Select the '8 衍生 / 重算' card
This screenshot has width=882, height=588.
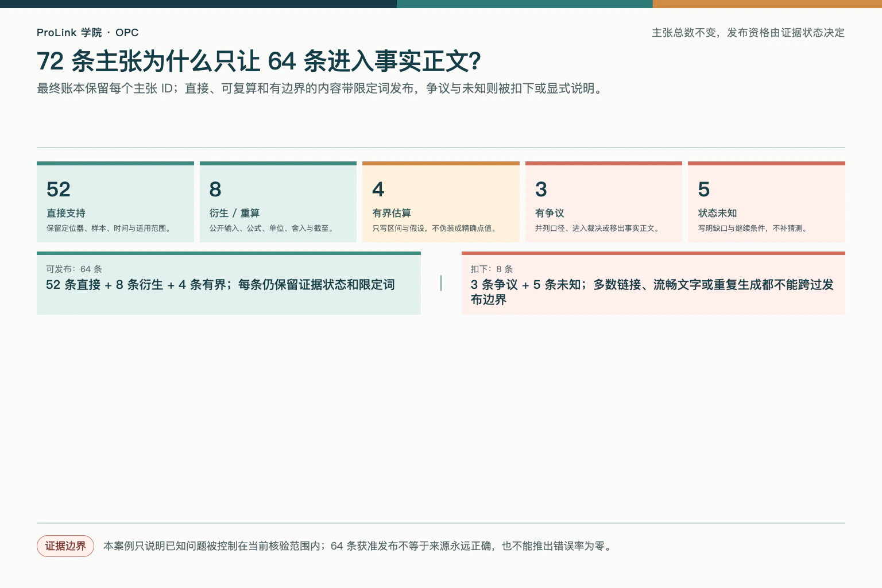[278, 202]
